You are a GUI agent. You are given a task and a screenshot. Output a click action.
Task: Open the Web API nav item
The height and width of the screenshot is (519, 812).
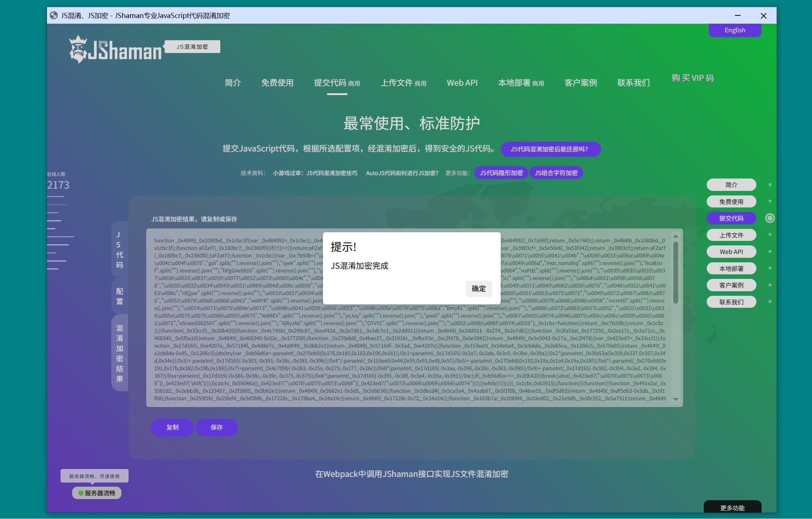coord(462,83)
